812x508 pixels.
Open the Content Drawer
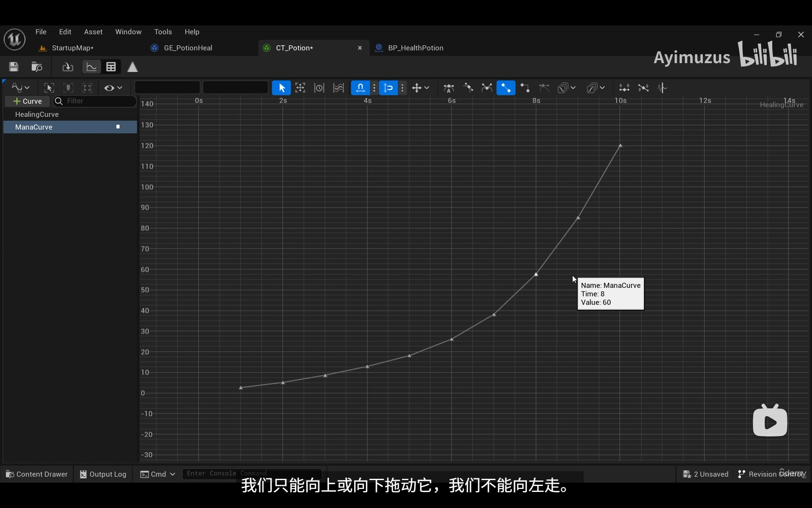pos(37,474)
